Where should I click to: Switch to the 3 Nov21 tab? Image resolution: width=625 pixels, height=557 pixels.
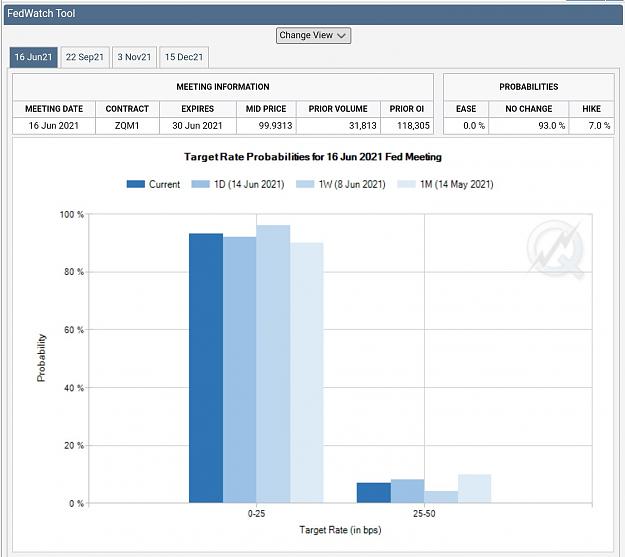point(134,57)
